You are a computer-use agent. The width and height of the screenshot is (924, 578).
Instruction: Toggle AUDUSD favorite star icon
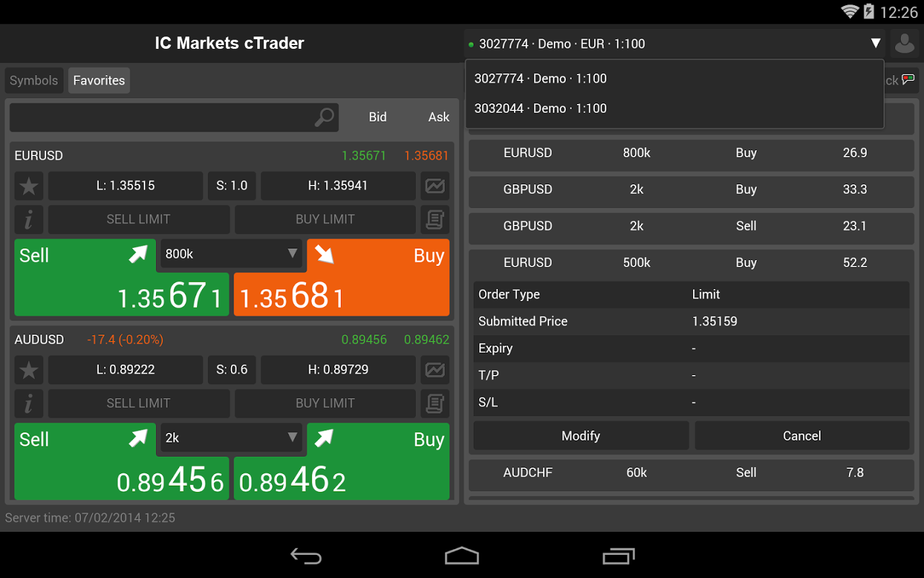pos(29,370)
